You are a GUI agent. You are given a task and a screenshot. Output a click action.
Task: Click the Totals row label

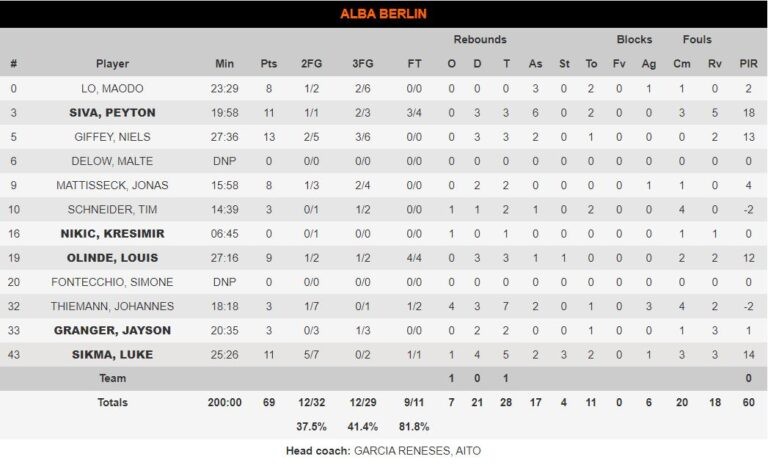(x=112, y=402)
